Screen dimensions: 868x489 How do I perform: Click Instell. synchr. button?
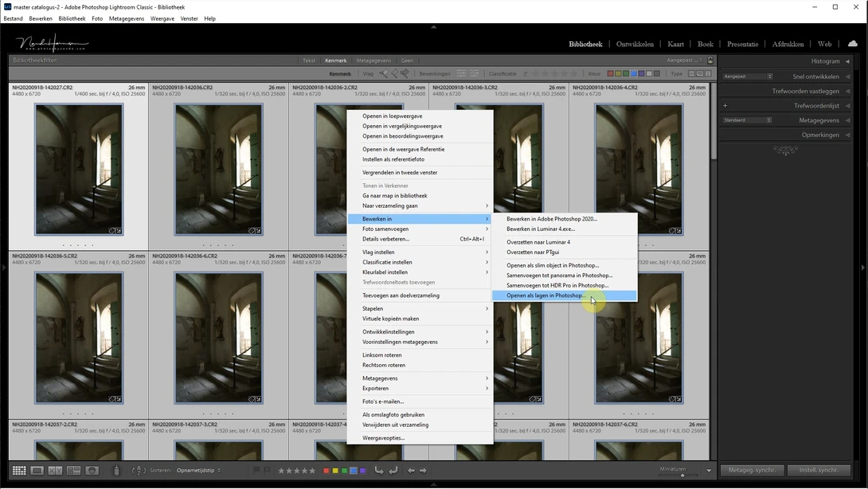click(819, 470)
